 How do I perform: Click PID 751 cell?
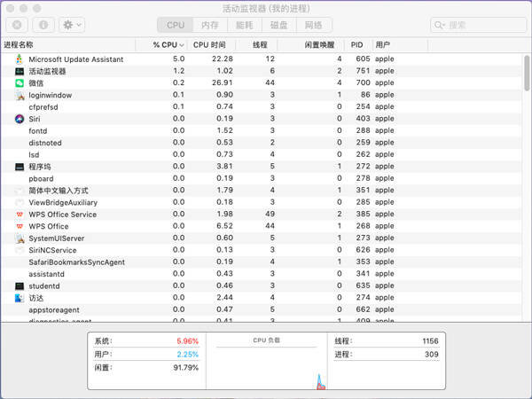[363, 71]
